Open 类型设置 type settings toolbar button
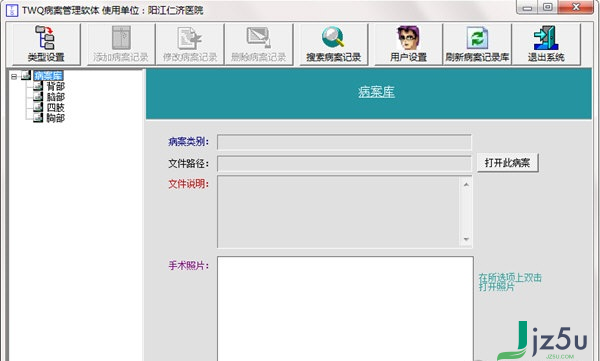The width and height of the screenshot is (600, 361). pos(46,44)
